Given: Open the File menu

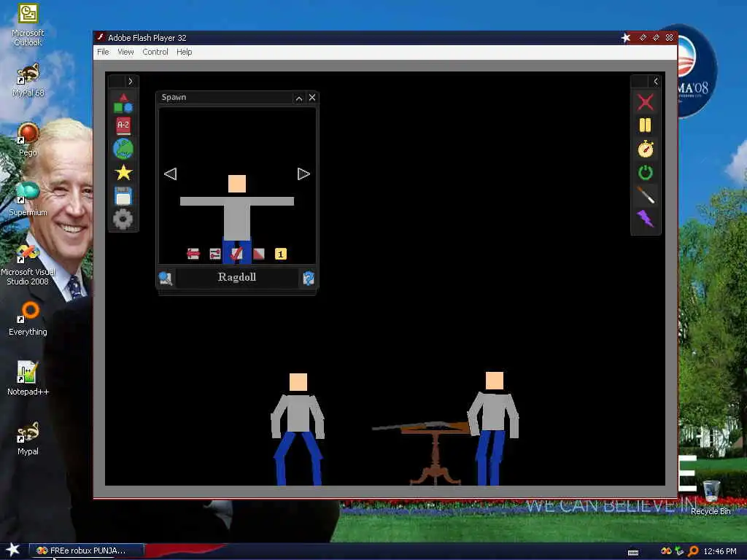Looking at the screenshot, I should click(103, 52).
